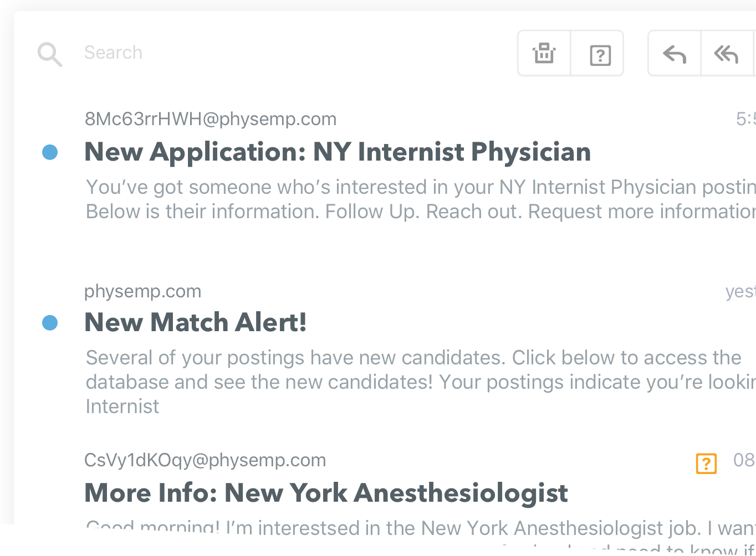Screen dimensions: 756x556
Task: Click the 'yest' date on Match Alert email
Action: click(x=740, y=291)
